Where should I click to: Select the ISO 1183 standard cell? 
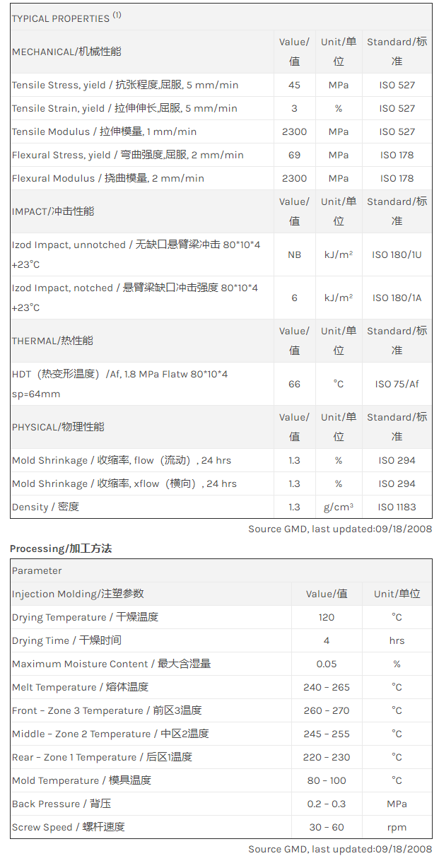pyautogui.click(x=397, y=507)
